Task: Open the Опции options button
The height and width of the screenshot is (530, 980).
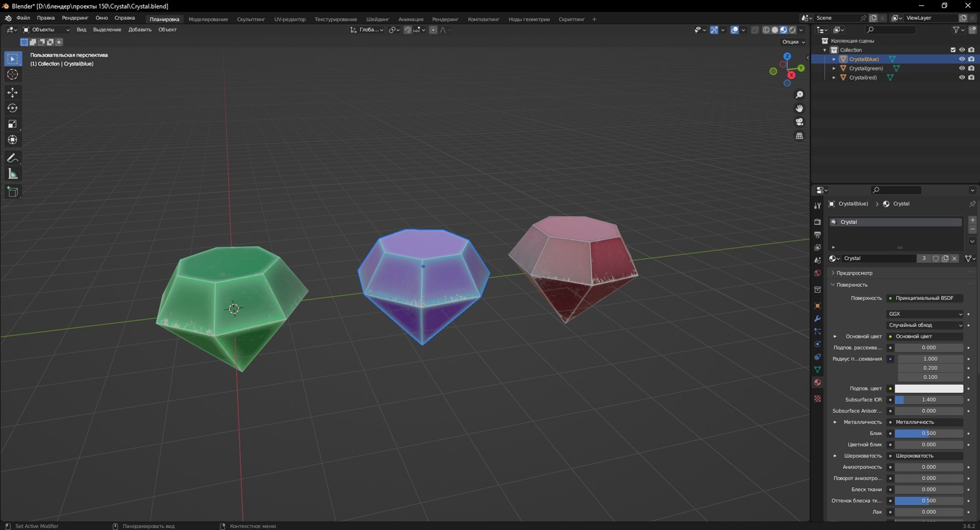Action: [x=793, y=42]
